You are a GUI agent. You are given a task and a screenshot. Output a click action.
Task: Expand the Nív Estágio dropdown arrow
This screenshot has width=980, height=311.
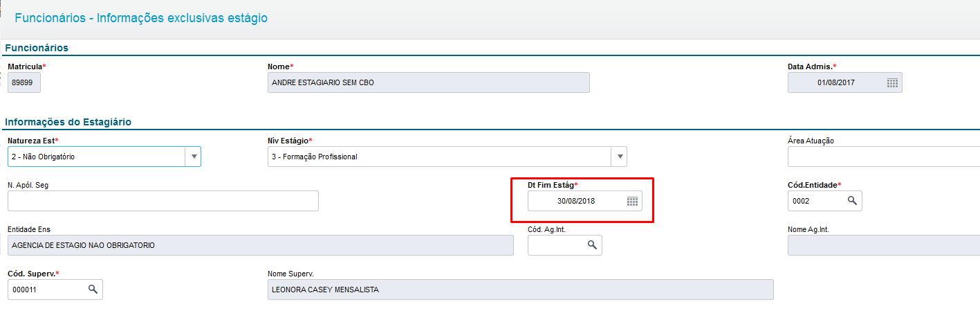point(619,157)
